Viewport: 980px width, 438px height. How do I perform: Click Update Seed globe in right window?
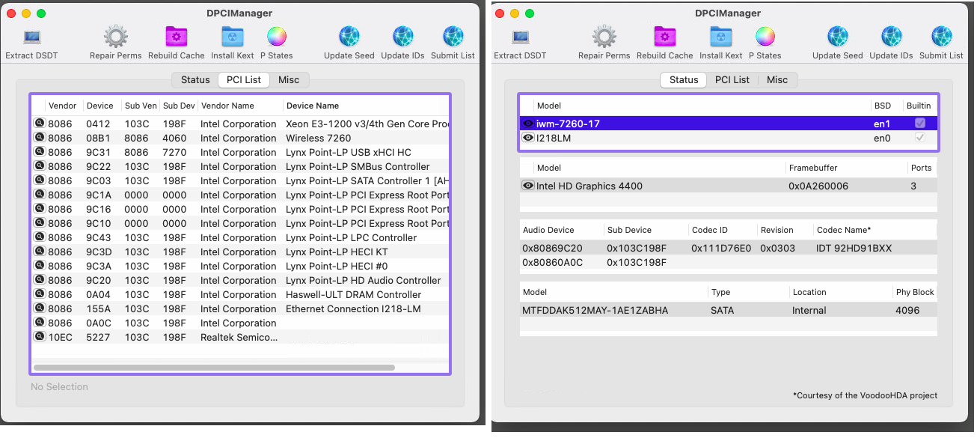[838, 37]
